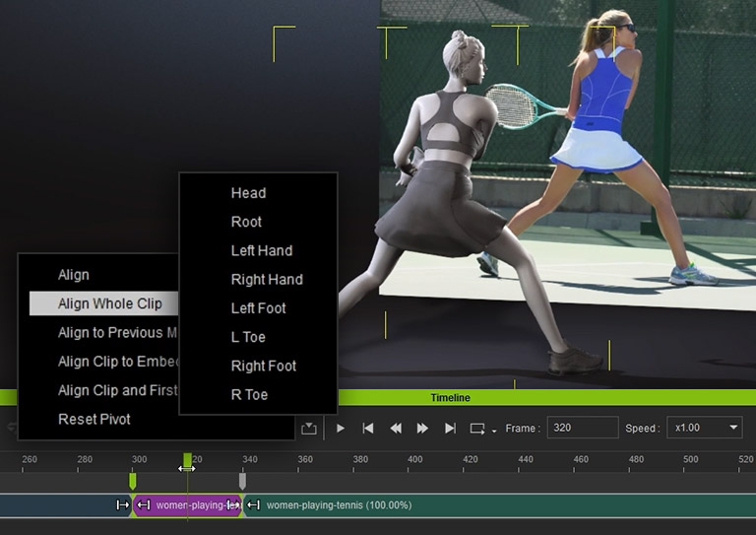Step forward with the fast-forward button
Screen dimensions: 756x535
[422, 429]
